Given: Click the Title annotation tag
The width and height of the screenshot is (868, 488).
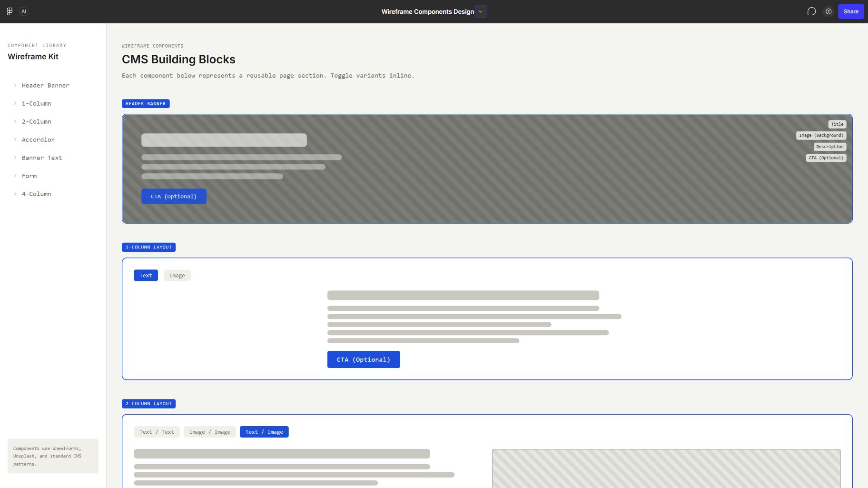Looking at the screenshot, I should coord(837,124).
